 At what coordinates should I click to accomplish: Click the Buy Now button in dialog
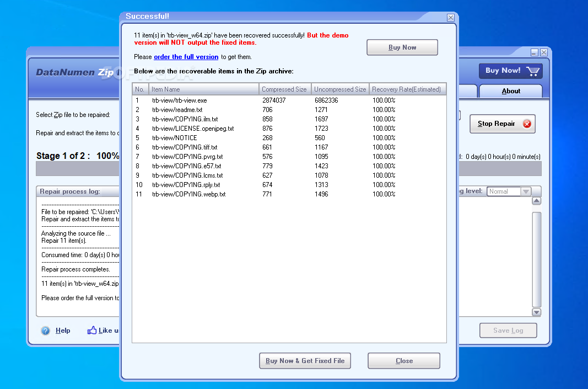pyautogui.click(x=402, y=47)
